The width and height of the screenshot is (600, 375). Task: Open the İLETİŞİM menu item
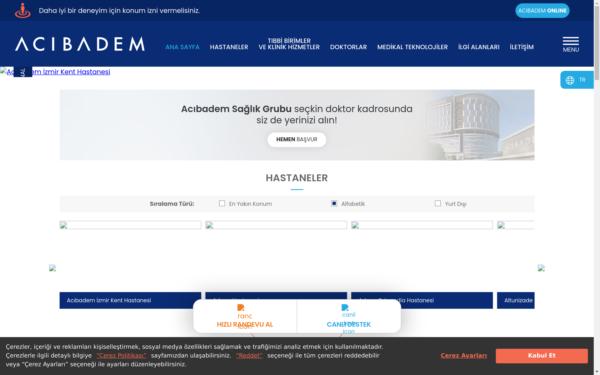(521, 47)
